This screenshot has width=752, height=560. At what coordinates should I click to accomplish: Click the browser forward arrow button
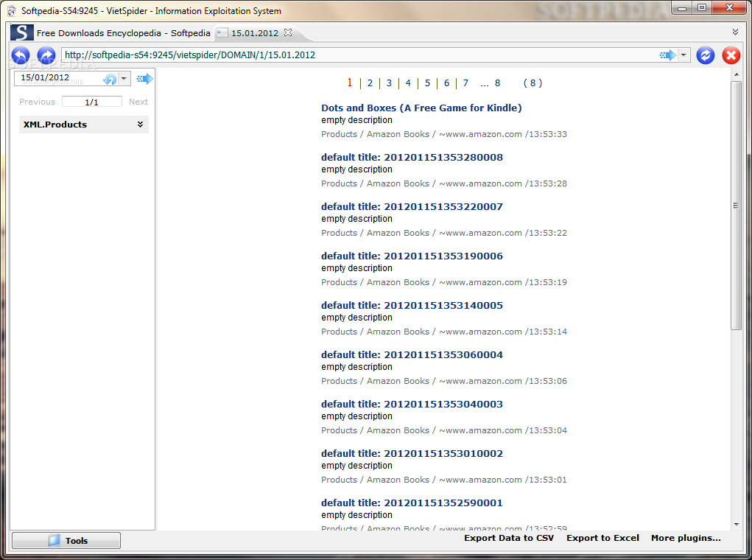tap(46, 56)
